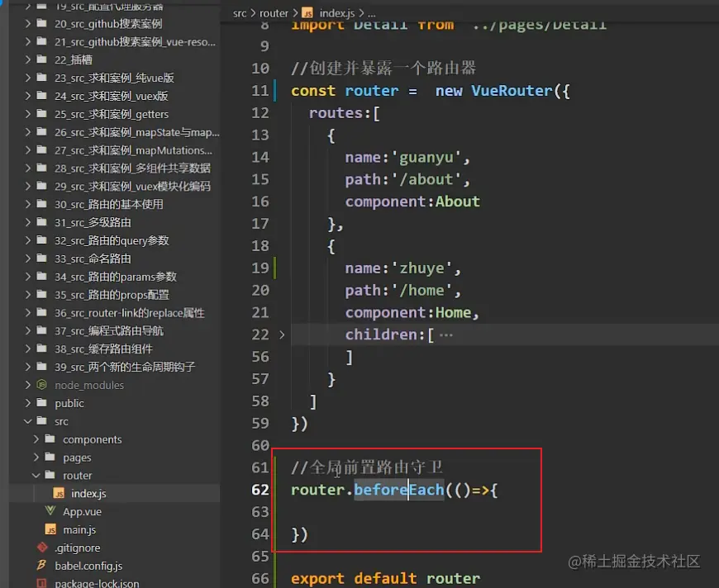The height and width of the screenshot is (588, 719).
Task: Select the 23_src_求和案例_纯vue版 folder
Action: click(115, 78)
